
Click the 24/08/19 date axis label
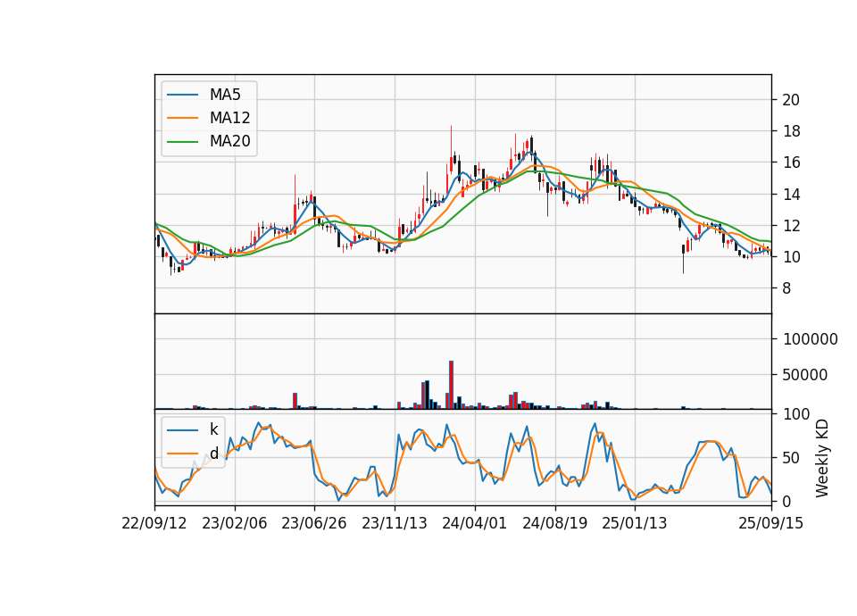click(x=554, y=524)
